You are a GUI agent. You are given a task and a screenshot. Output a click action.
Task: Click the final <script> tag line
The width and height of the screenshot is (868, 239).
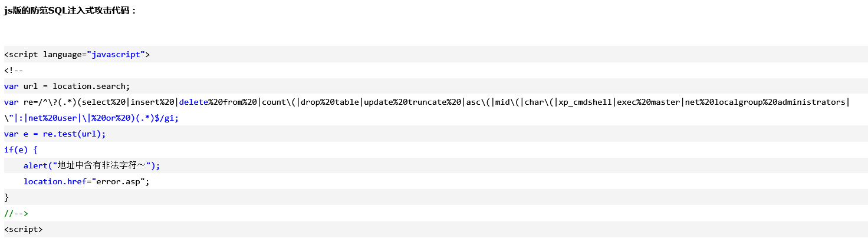(x=23, y=229)
